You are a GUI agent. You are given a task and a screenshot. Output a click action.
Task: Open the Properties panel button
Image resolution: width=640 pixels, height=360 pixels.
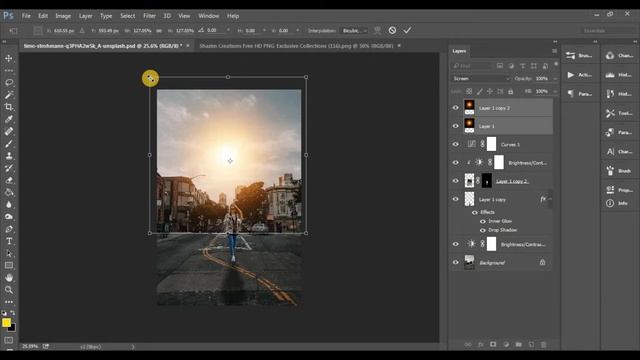pyautogui.click(x=619, y=190)
